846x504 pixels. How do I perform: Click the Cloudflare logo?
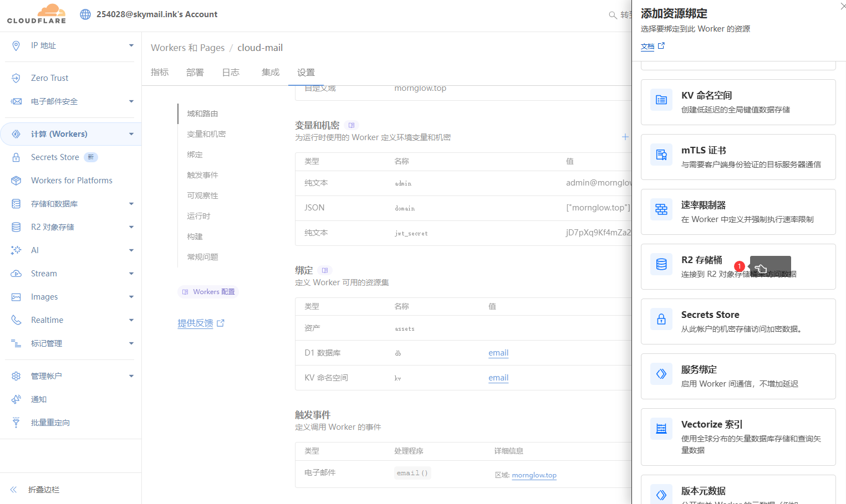click(37, 14)
